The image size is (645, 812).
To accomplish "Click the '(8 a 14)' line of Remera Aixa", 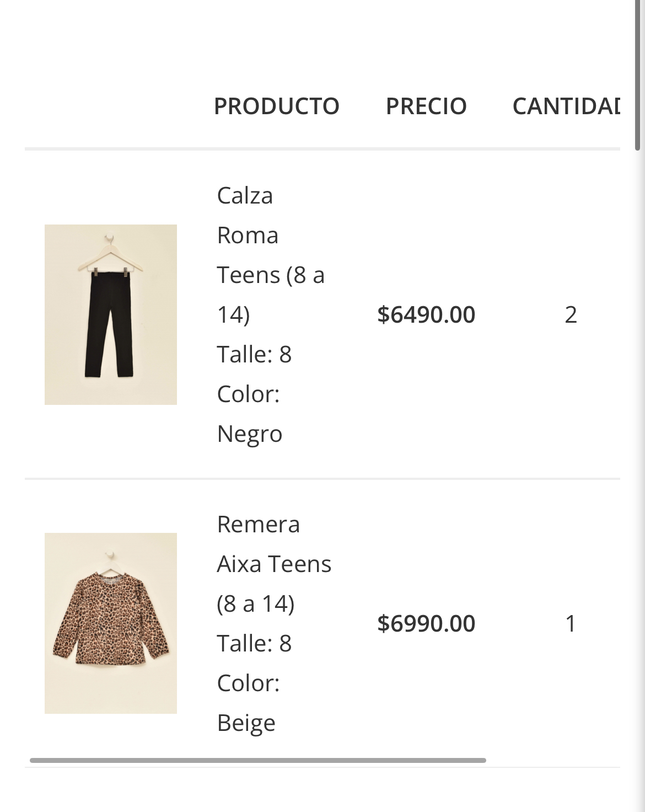I will point(256,603).
